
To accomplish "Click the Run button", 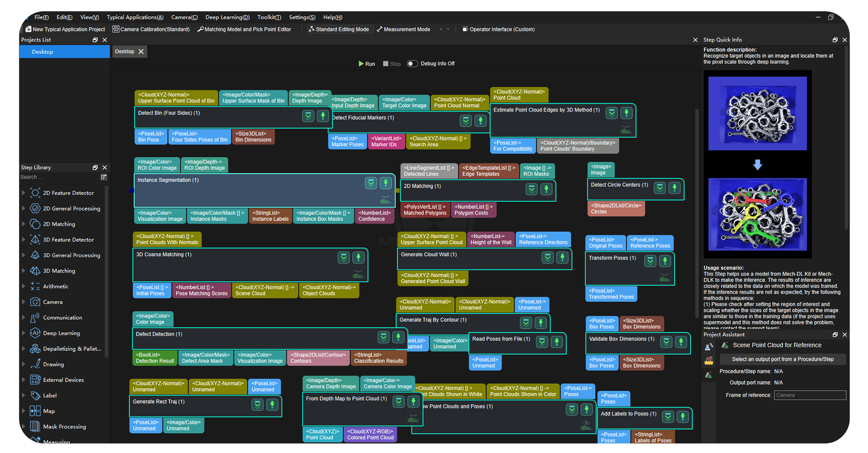I will coord(367,63).
